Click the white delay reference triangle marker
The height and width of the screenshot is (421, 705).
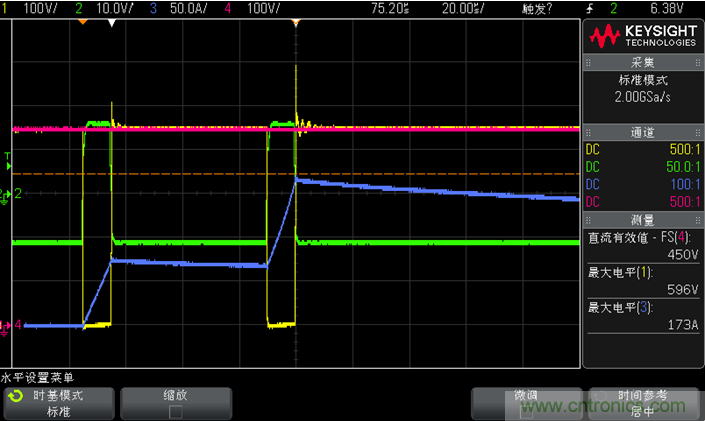click(x=112, y=22)
